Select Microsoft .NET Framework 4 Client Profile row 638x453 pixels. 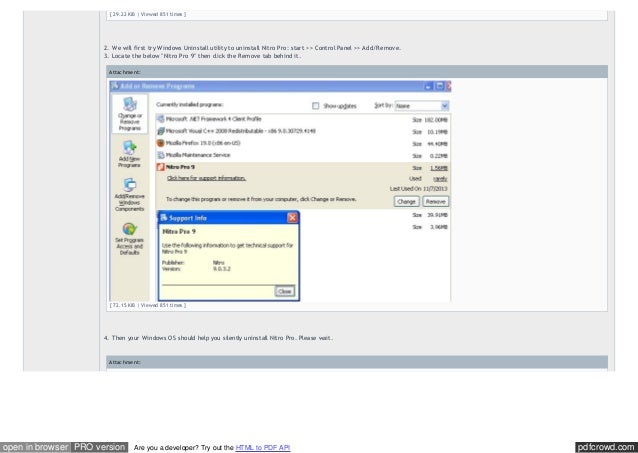(214, 119)
